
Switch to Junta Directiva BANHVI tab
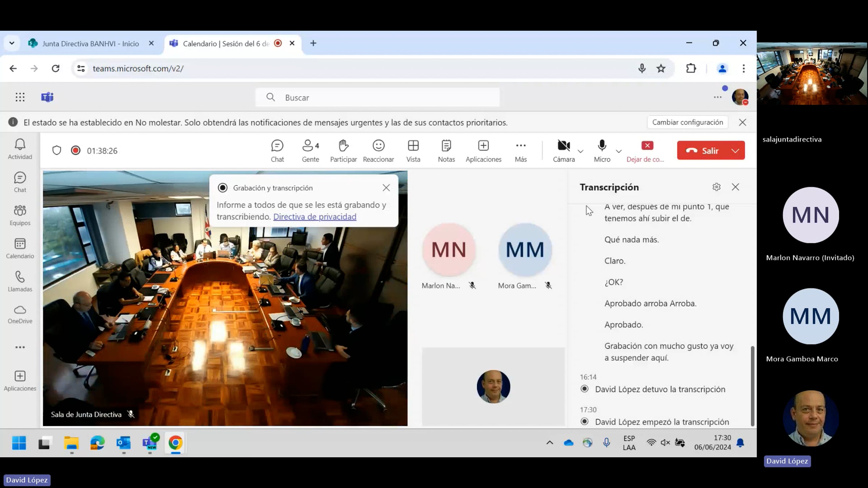[x=90, y=43]
